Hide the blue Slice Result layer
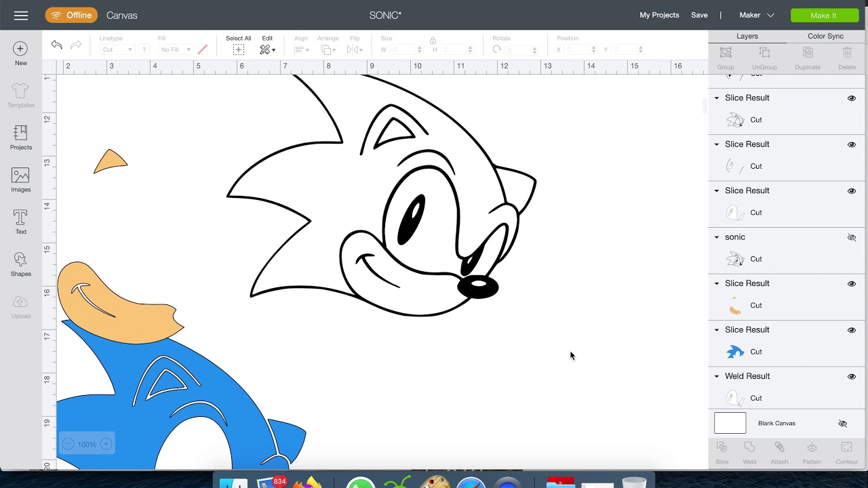Viewport: 868px width, 488px height. point(852,330)
